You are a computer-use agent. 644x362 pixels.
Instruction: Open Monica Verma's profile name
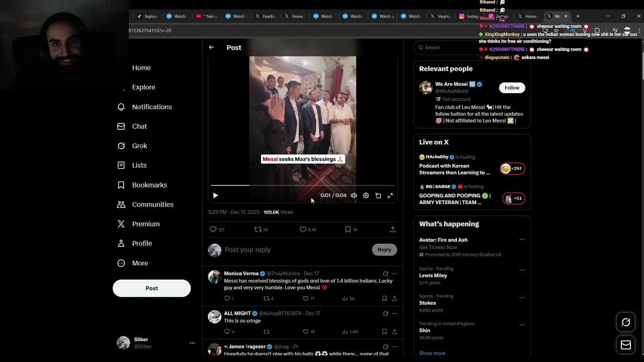(241, 274)
